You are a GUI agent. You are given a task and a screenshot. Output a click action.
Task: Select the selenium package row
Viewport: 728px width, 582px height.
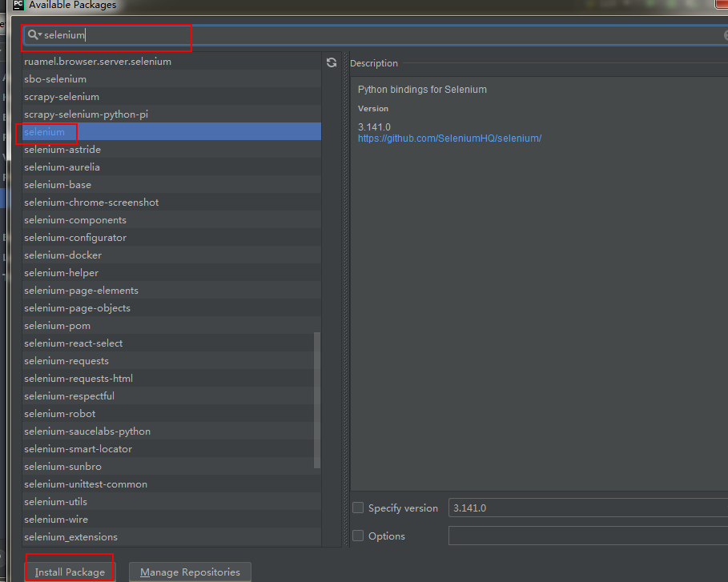click(171, 132)
